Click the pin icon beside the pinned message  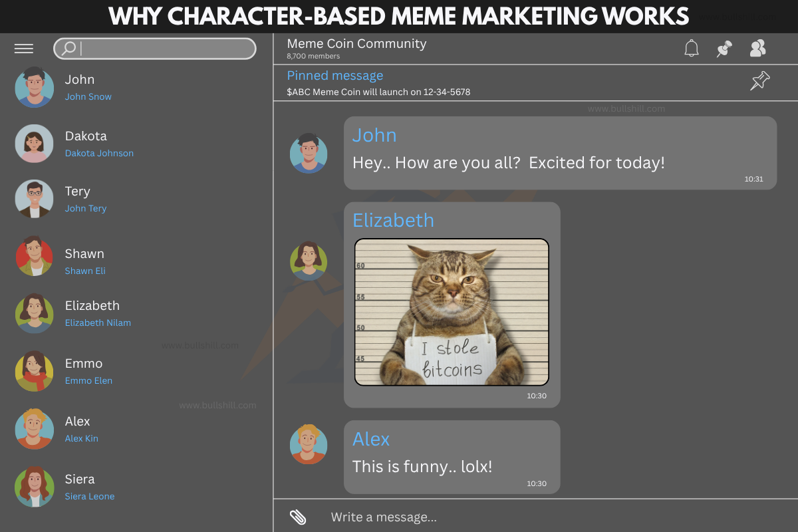pyautogui.click(x=759, y=81)
